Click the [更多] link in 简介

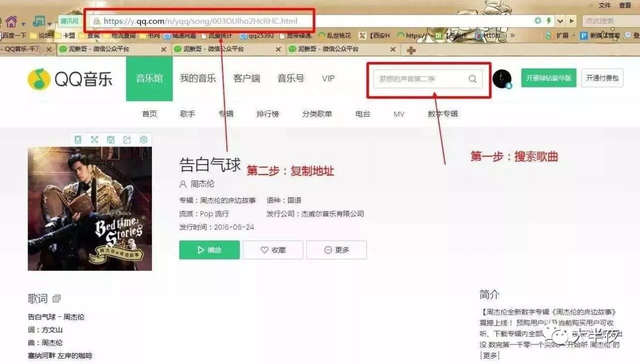[x=490, y=355]
